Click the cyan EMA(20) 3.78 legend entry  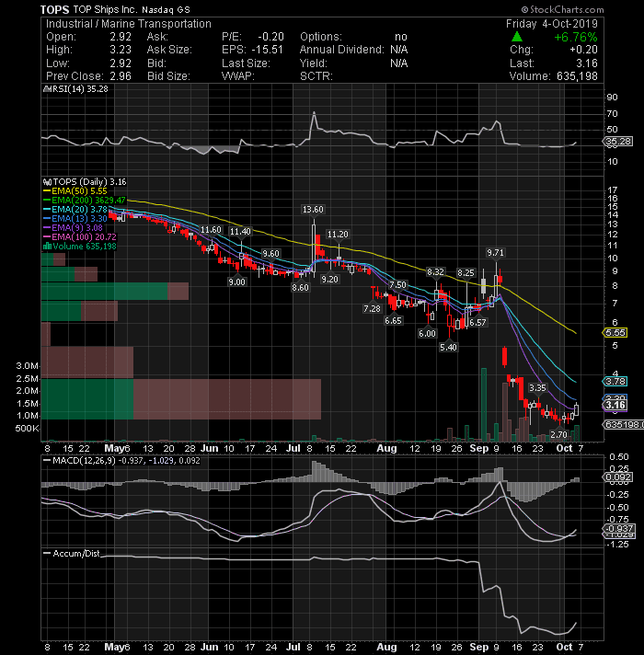click(75, 209)
